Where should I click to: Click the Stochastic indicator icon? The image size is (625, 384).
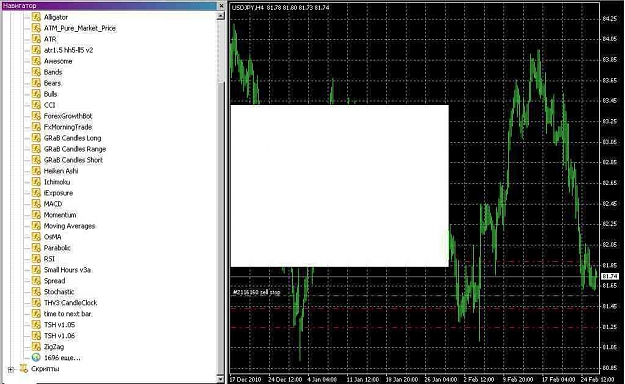point(36,292)
